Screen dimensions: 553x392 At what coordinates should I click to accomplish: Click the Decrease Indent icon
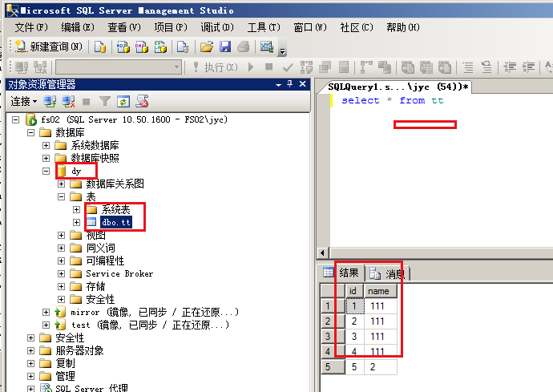[510, 67]
